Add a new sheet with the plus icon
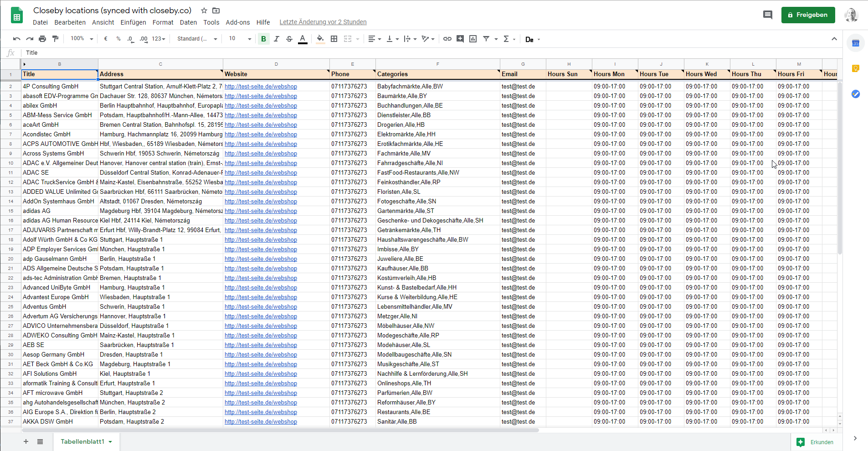Screen dimensions: 868x451 (26, 441)
